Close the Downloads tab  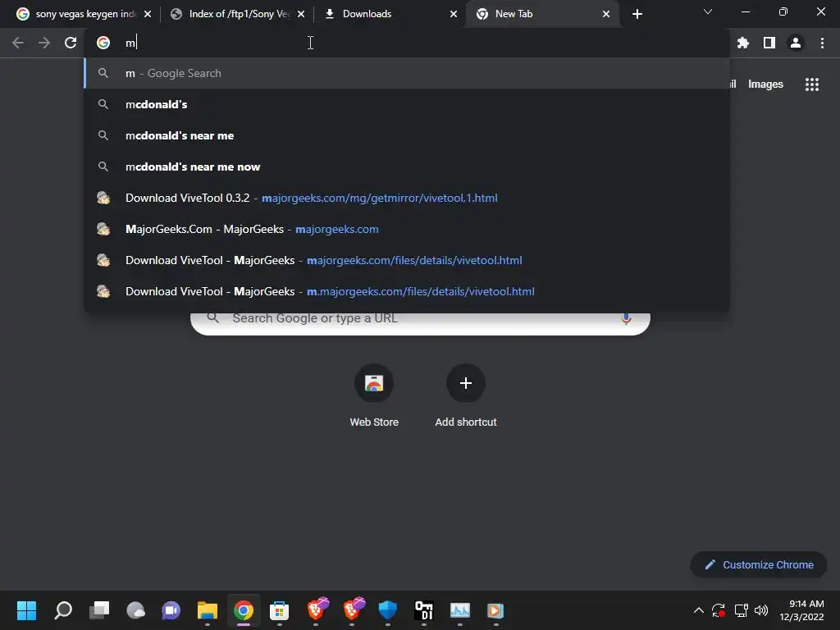point(454,14)
